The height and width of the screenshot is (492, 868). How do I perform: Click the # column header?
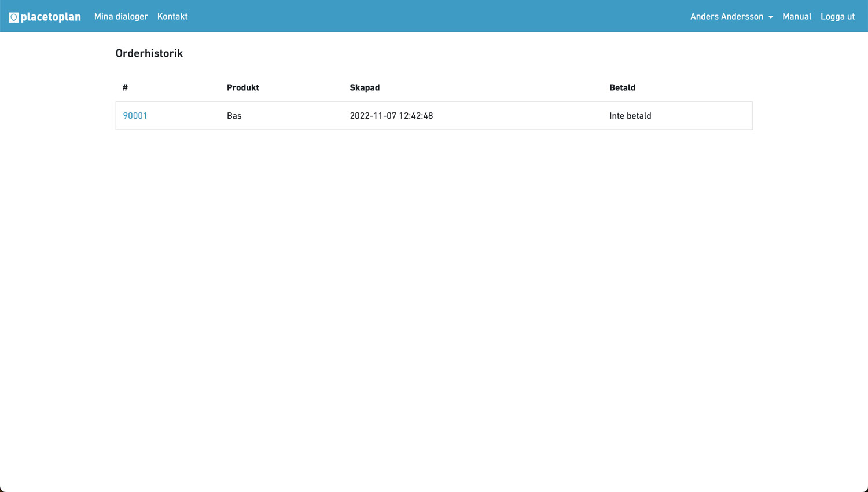(125, 88)
